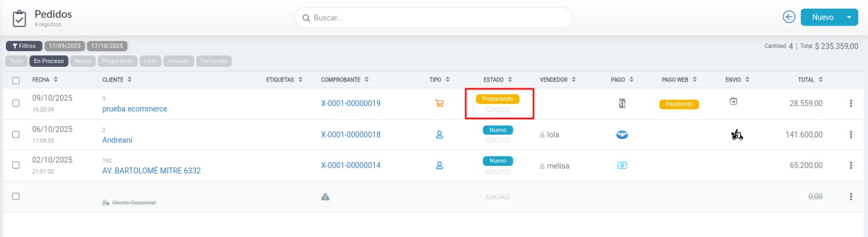Select the Facturado filter tab

click(214, 61)
